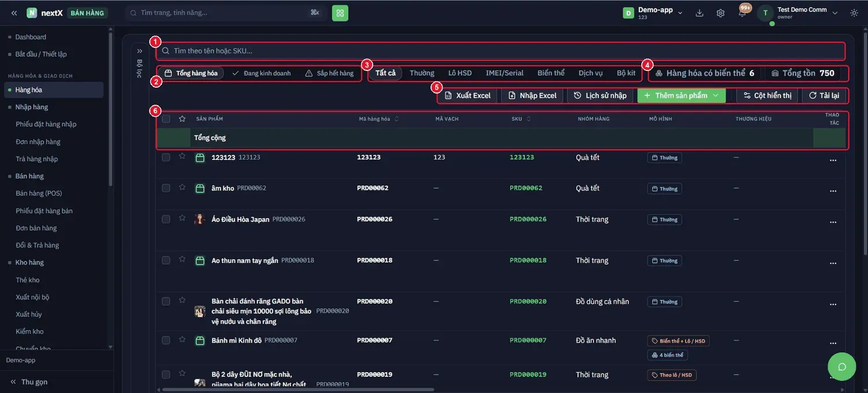Collapse the sidebar with double-chevron icon by logo
868x393 pixels.
14,13
